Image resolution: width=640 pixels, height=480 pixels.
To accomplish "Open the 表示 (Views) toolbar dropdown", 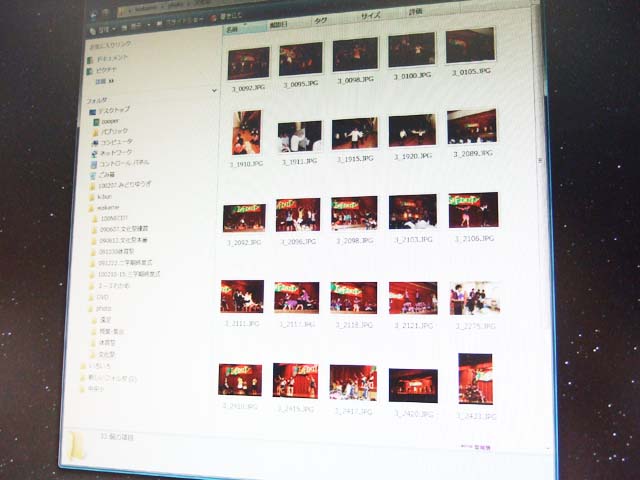I will point(137,27).
